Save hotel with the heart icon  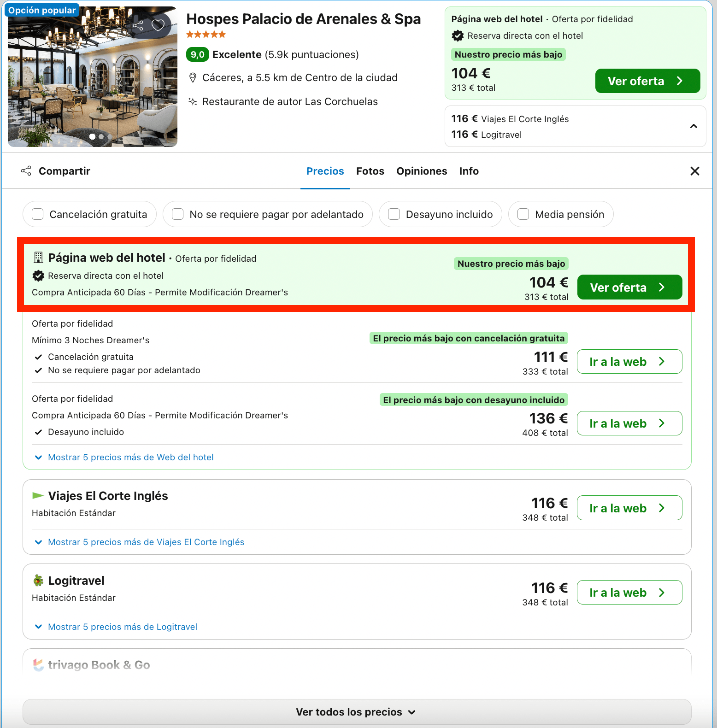coord(158,25)
